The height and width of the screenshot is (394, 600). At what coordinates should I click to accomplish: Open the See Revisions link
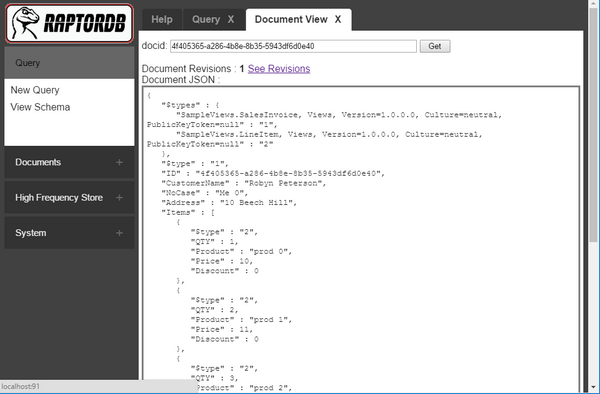[x=279, y=69]
